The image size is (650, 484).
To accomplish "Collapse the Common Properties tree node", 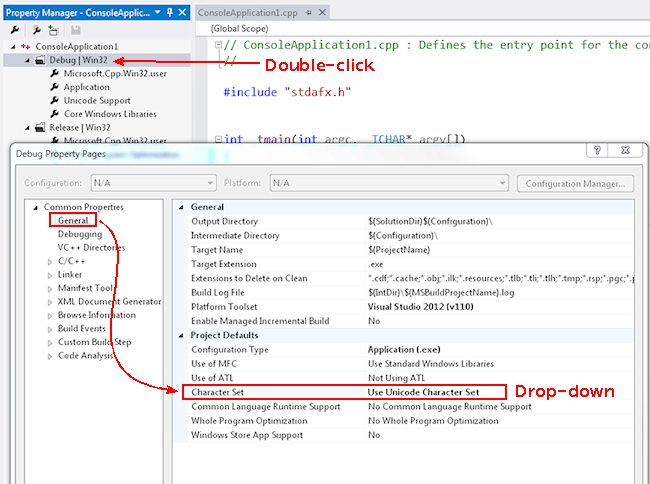I will pyautogui.click(x=36, y=207).
